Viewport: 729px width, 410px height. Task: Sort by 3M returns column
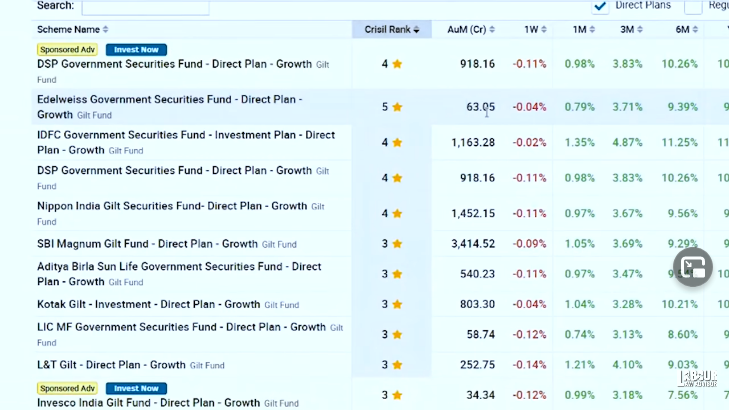click(631, 29)
